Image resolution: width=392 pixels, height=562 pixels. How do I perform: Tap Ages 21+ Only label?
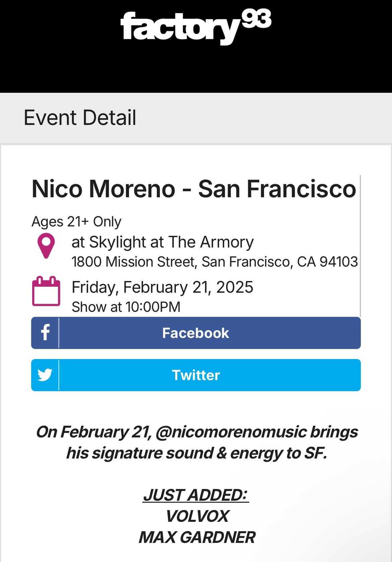pyautogui.click(x=76, y=222)
